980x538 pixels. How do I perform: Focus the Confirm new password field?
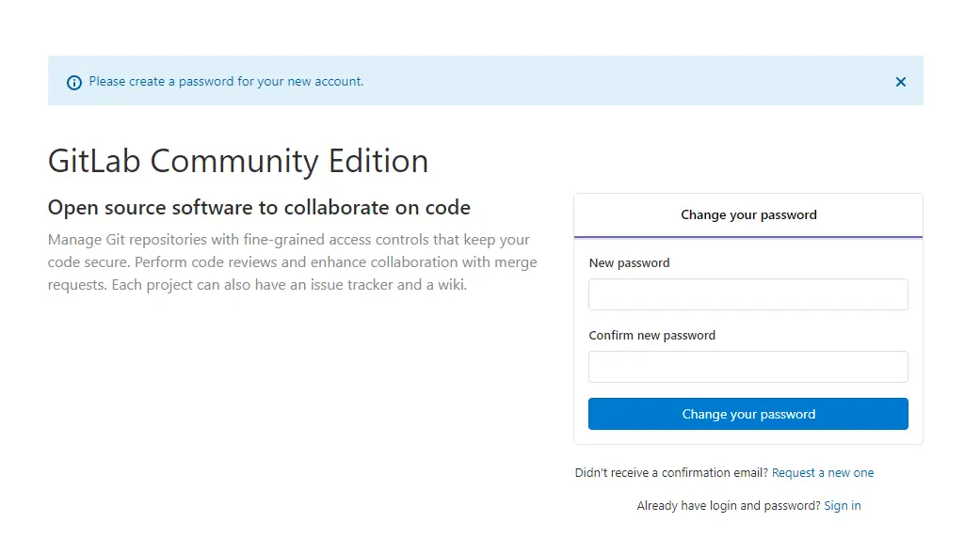748,367
